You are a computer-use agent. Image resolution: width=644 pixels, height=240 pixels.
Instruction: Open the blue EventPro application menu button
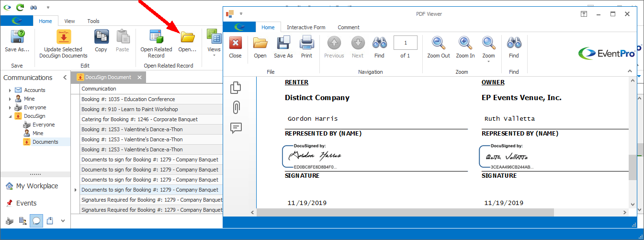[16, 21]
